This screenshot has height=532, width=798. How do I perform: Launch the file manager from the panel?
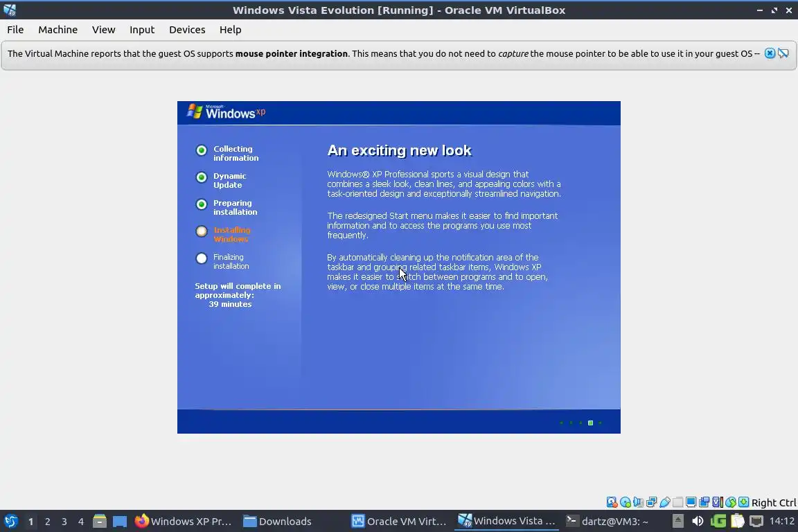99,522
